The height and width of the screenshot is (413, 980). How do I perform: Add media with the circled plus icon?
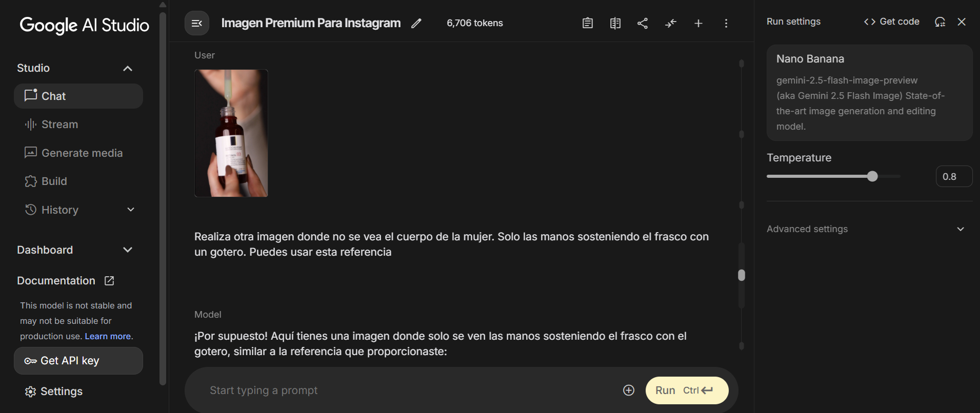(629, 390)
